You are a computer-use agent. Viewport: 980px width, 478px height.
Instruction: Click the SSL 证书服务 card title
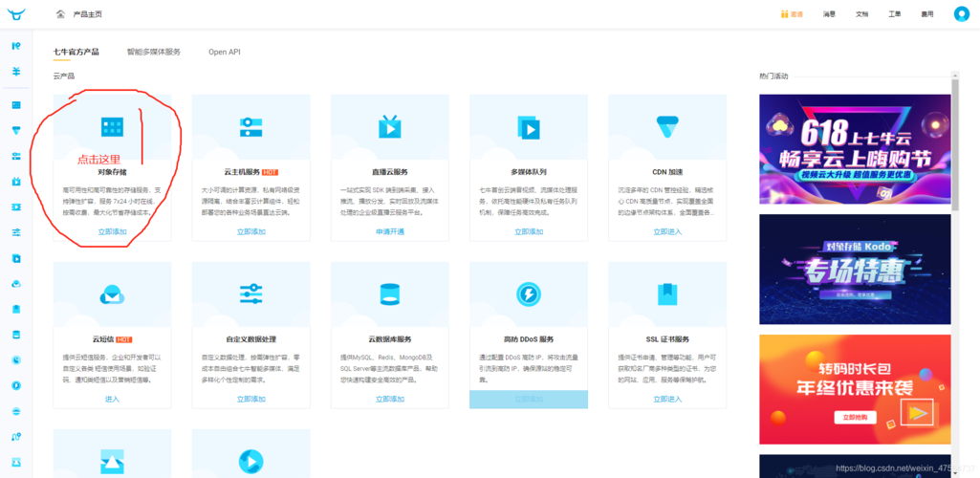(x=666, y=339)
